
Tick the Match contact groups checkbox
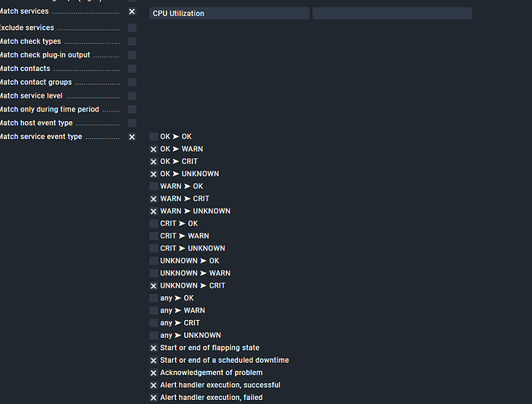click(x=132, y=82)
